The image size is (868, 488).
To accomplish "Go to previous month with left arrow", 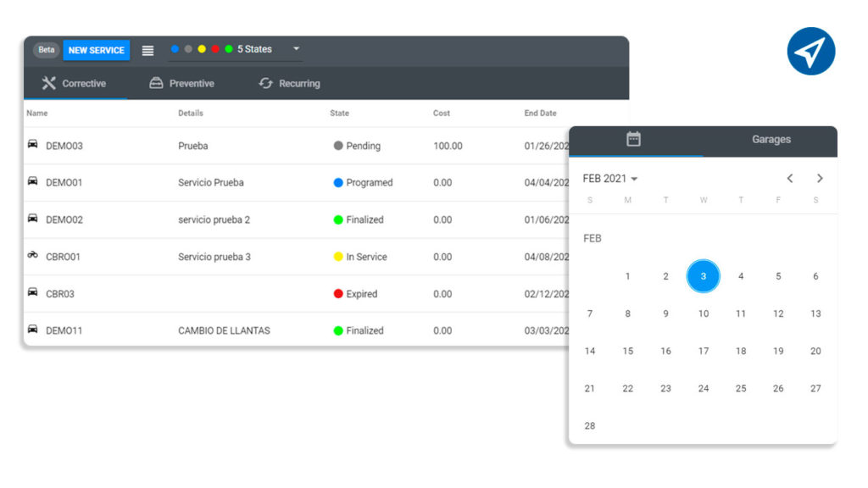I will click(x=790, y=178).
